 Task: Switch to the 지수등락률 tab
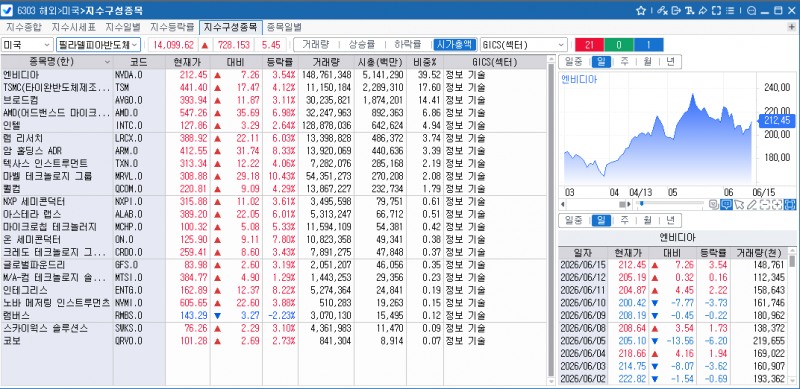[172, 27]
